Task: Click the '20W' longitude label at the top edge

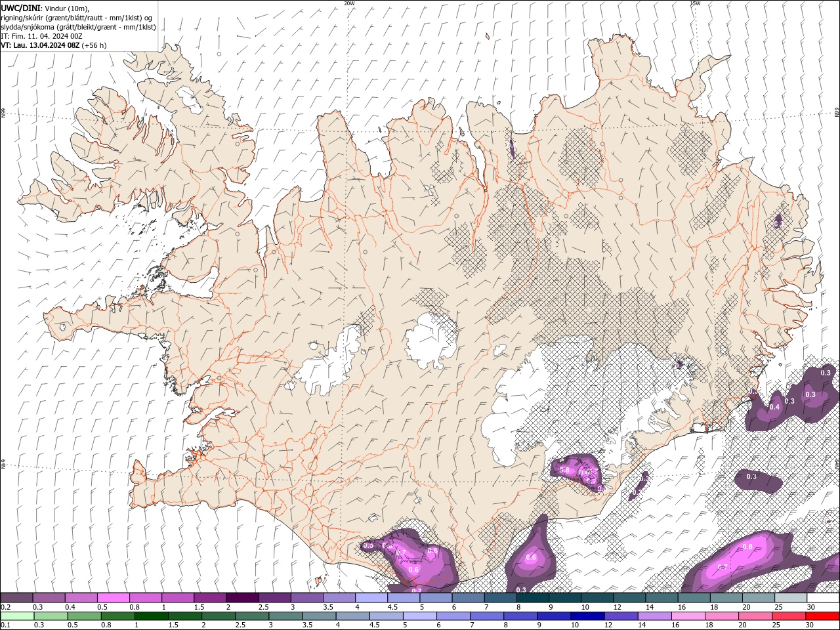Action: (x=349, y=3)
